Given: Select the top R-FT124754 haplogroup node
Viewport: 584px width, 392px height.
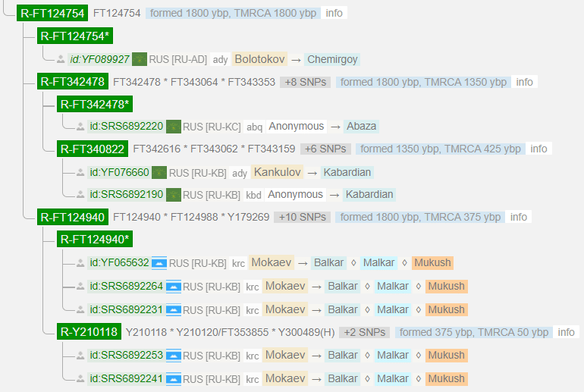Looking at the screenshot, I should (52, 13).
